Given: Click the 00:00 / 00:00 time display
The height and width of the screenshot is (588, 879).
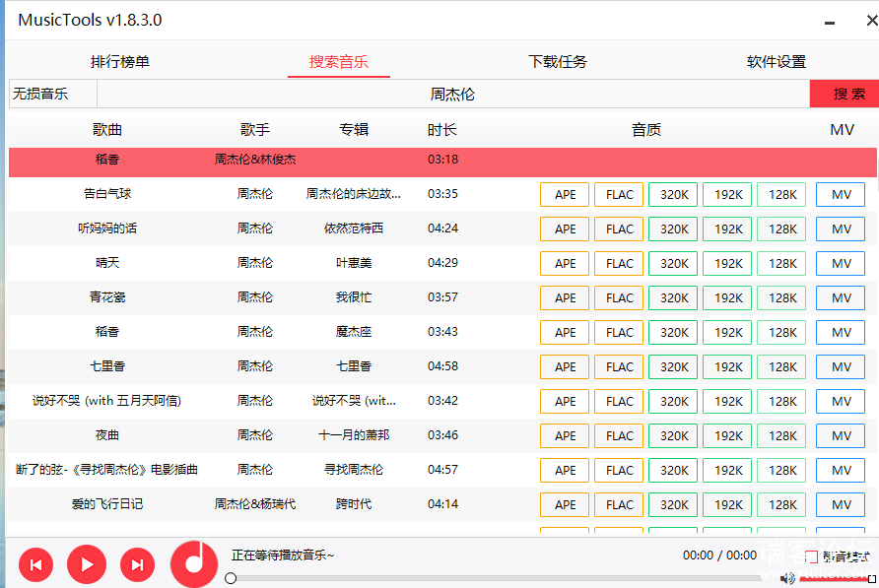Looking at the screenshot, I should [719, 555].
